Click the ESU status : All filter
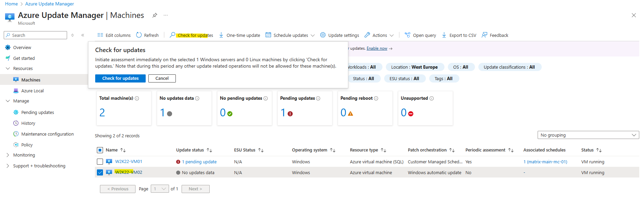 pyautogui.click(x=404, y=79)
